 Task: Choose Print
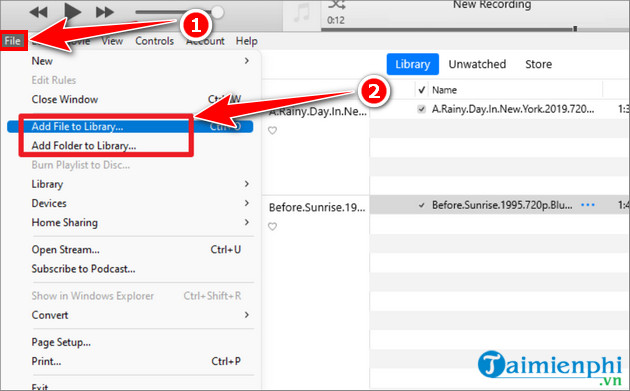tap(130, 361)
